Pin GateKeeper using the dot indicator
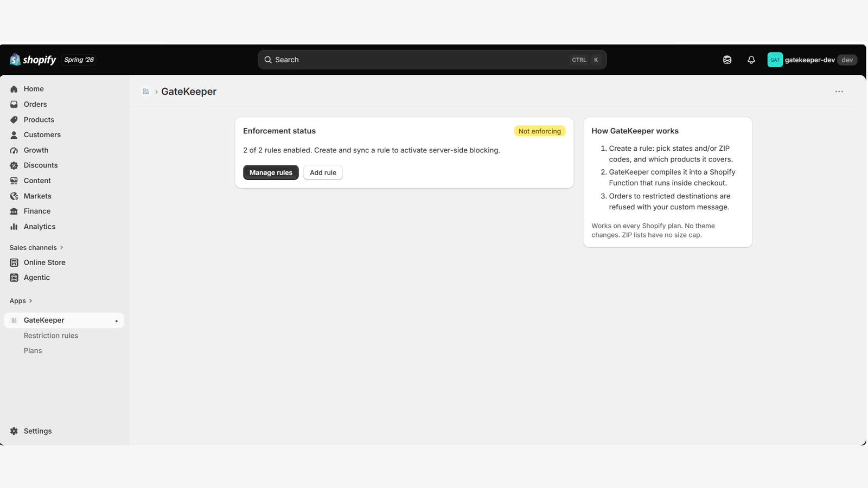The width and height of the screenshot is (868, 488). (116, 321)
